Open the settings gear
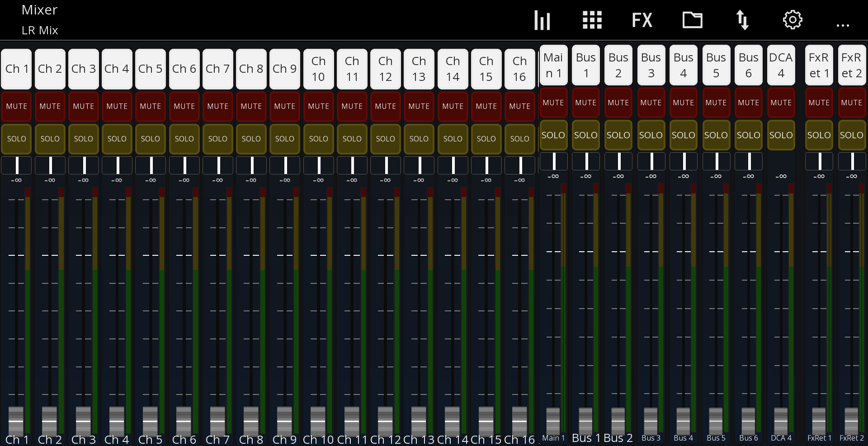Viewport: 868px width, 446px height. (x=793, y=20)
